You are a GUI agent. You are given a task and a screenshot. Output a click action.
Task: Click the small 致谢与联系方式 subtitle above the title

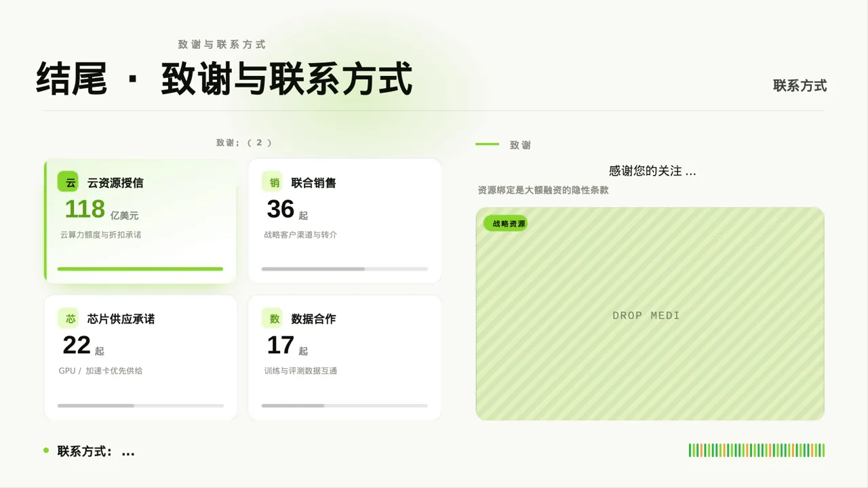(x=222, y=45)
